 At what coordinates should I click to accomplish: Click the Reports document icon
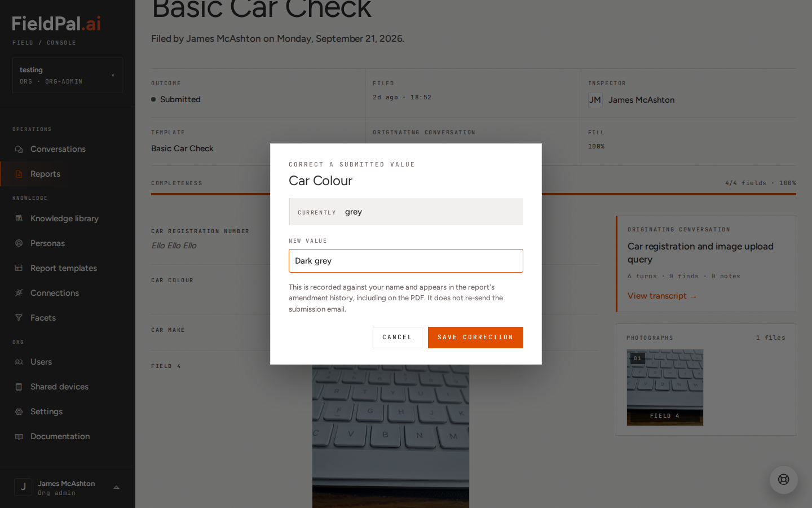19,174
